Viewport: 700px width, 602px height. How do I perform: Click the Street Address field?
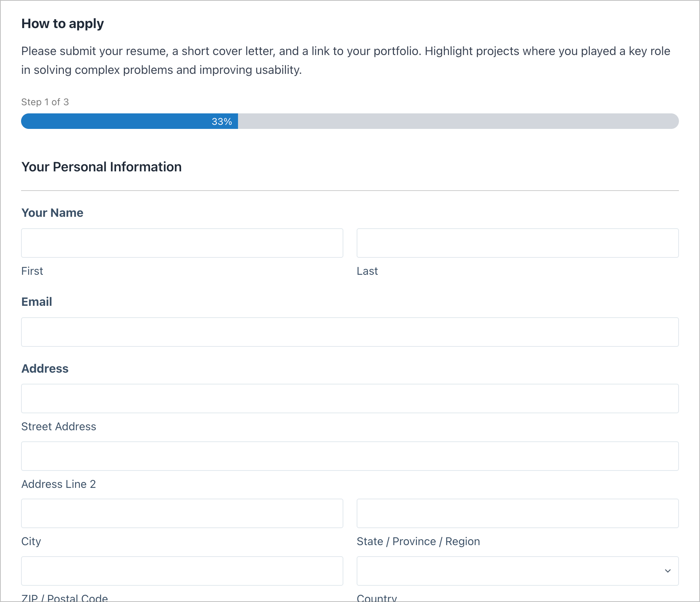point(350,398)
